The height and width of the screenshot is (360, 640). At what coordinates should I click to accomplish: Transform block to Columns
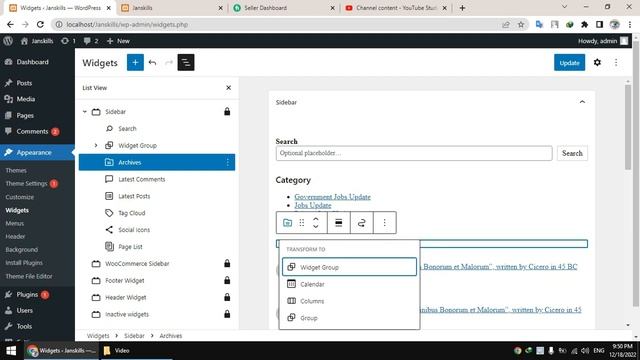[x=349, y=301]
